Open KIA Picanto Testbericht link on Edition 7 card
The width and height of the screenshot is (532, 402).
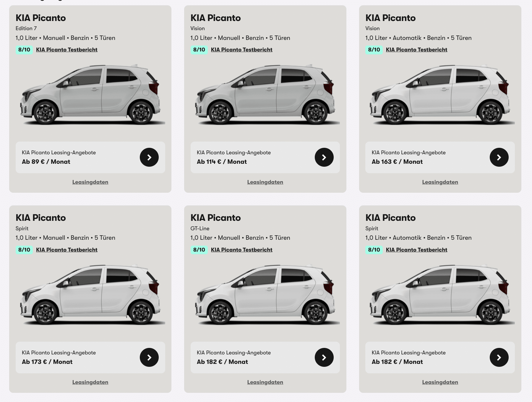[x=67, y=50]
